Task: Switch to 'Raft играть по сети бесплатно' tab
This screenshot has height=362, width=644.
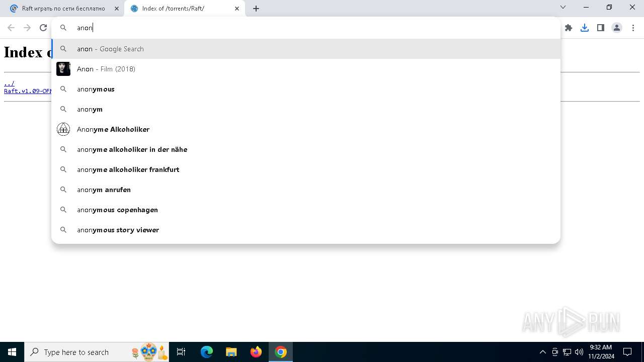Action: [63, 9]
